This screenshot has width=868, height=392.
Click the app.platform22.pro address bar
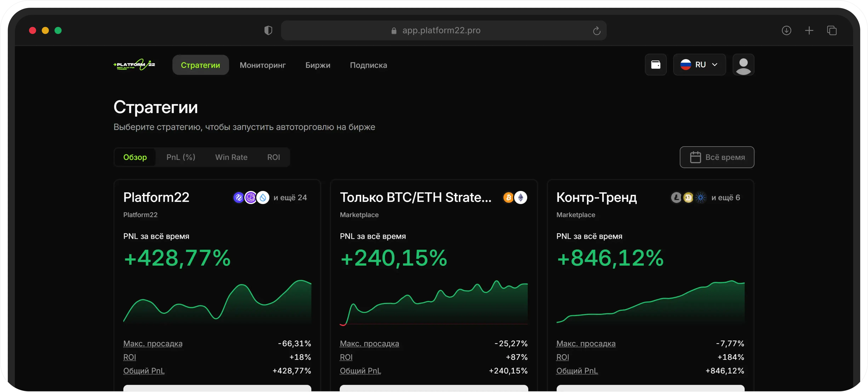point(443,30)
